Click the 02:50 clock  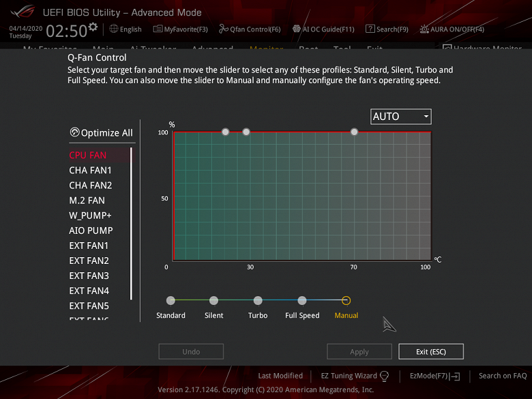point(67,31)
